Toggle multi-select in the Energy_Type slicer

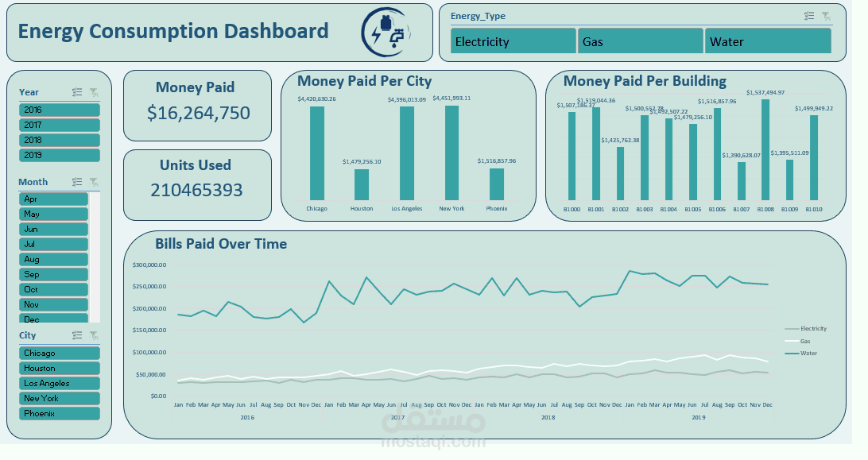tap(809, 16)
